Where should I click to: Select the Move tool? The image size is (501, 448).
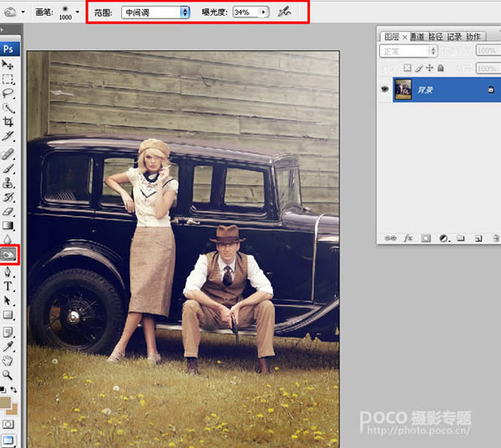click(8, 65)
